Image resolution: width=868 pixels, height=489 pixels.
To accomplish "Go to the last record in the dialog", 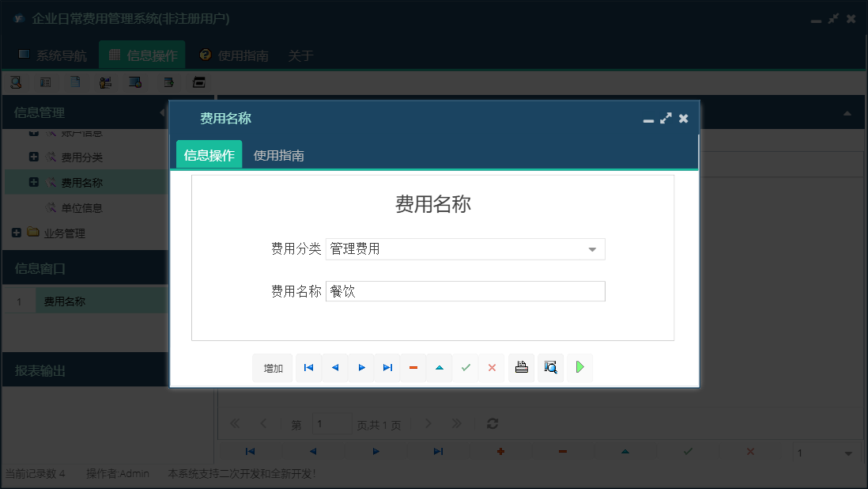I will 387,367.
